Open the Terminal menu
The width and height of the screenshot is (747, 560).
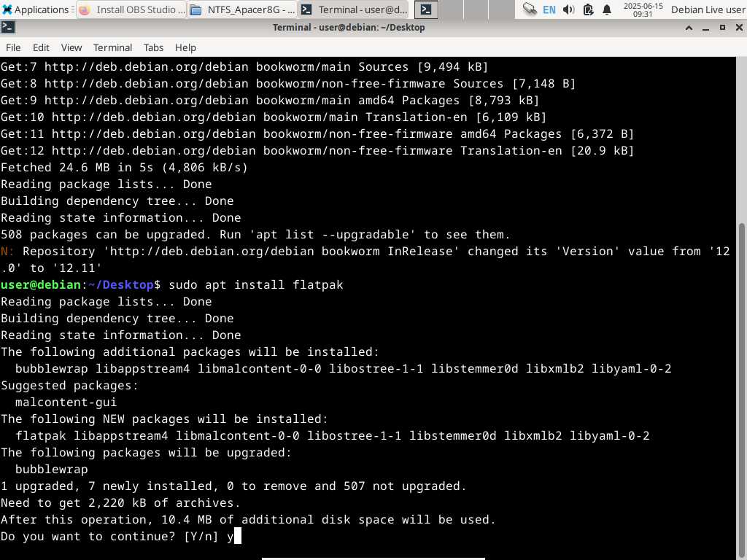click(x=112, y=47)
